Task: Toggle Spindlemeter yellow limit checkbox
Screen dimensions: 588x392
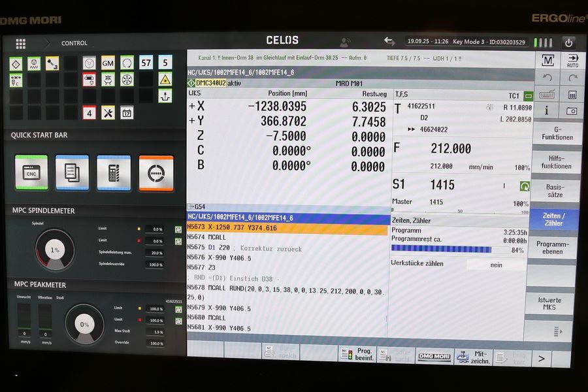Action: pos(178,229)
